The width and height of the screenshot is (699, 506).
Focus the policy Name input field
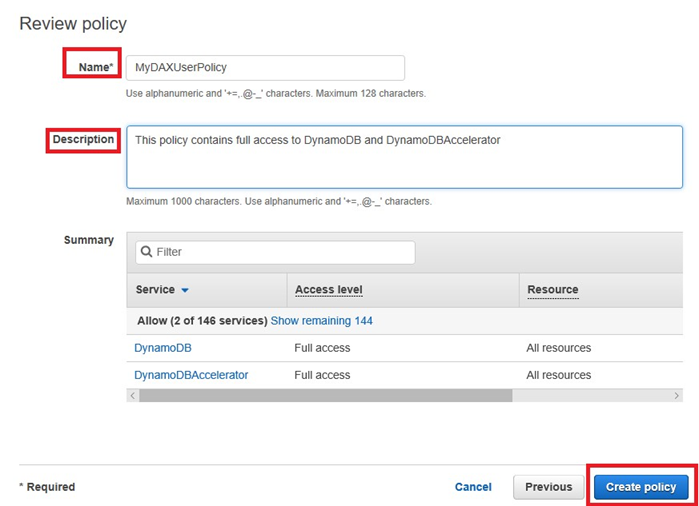[x=265, y=67]
